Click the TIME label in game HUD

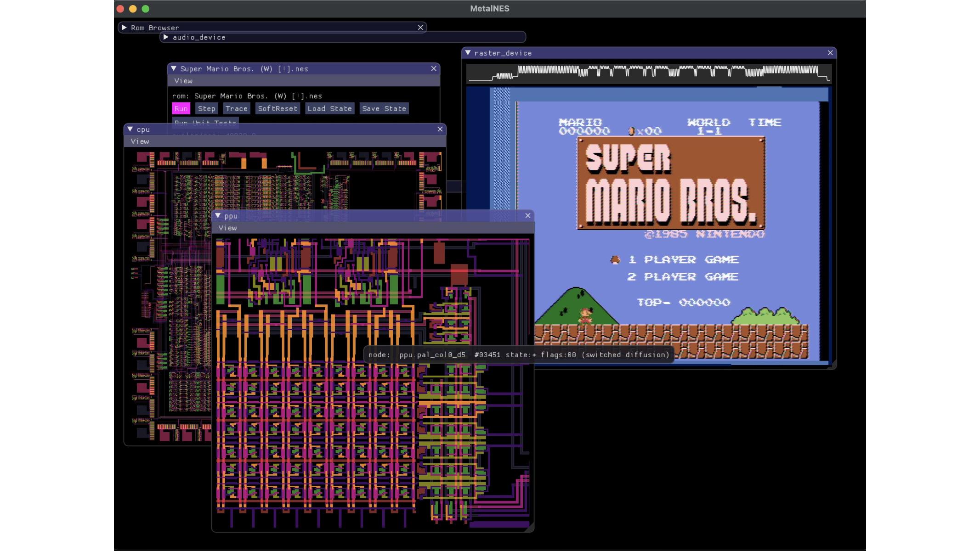point(765,123)
